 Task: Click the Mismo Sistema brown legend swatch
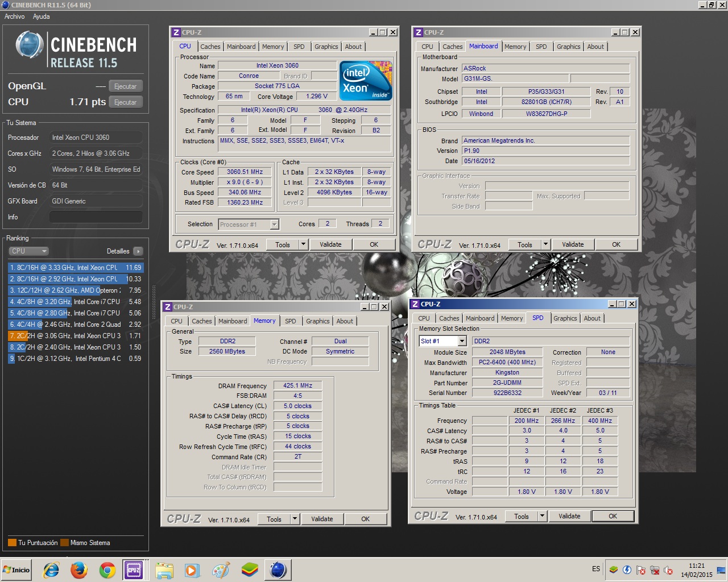pos(64,543)
